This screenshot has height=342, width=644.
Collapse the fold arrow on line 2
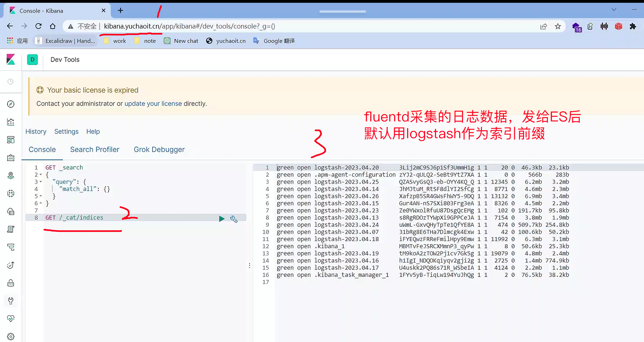coord(41,174)
